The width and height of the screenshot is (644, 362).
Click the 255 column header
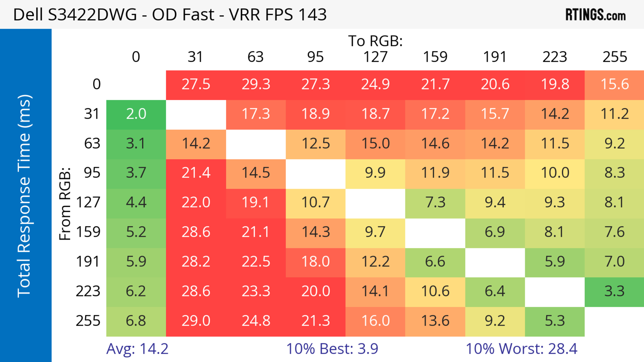coord(614,57)
